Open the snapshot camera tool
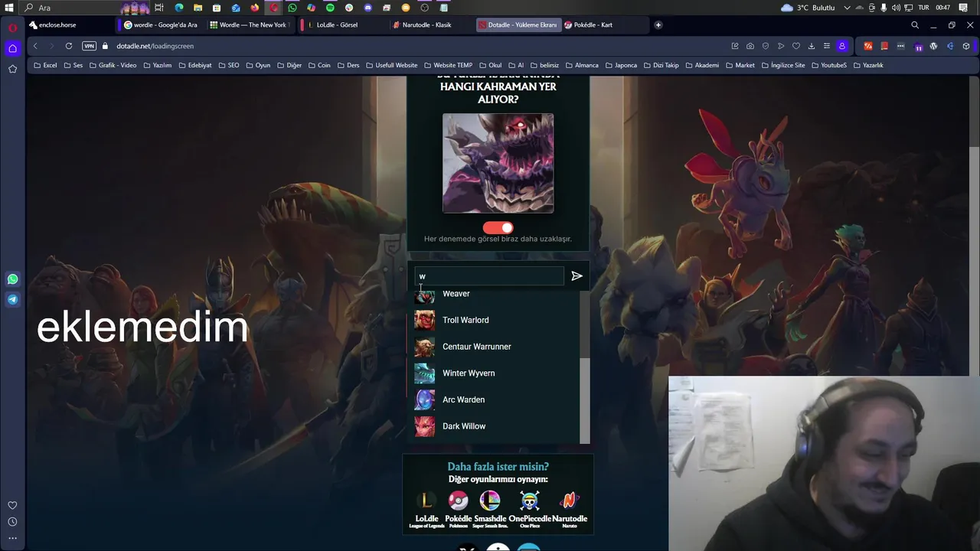Screen dimensions: 980x551 coord(750,46)
